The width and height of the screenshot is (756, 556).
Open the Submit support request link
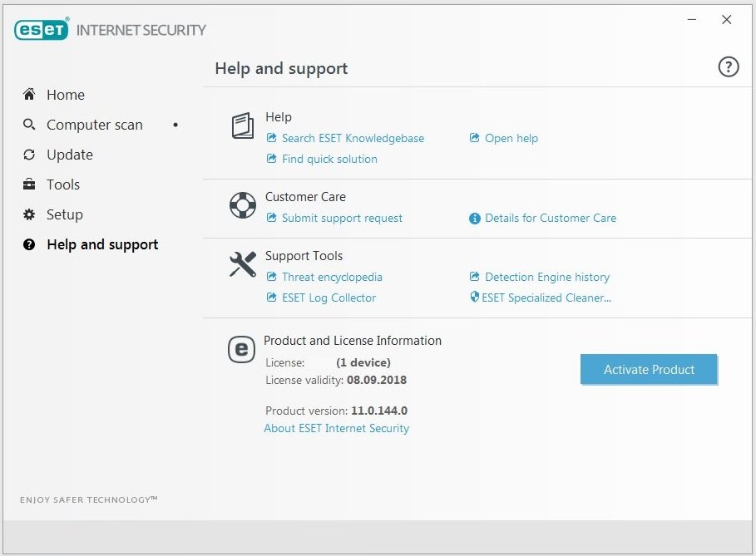click(x=342, y=218)
